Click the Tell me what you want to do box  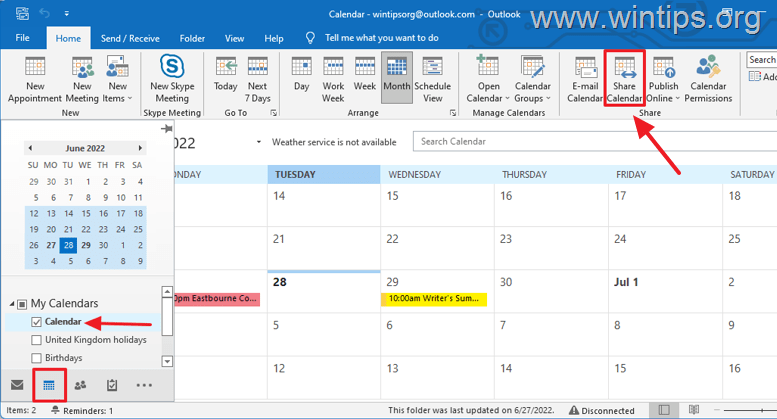click(382, 38)
